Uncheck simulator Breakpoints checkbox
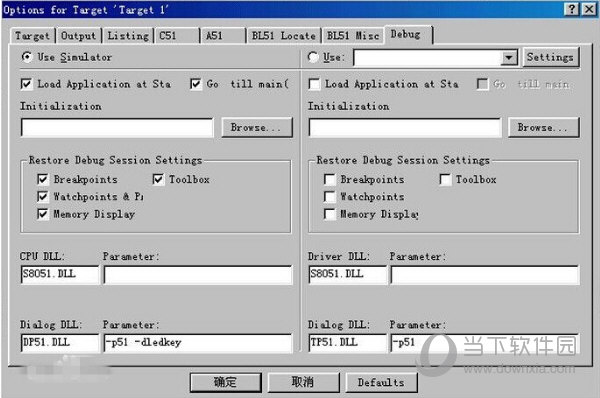Screen dimensions: 600x398 point(42,179)
